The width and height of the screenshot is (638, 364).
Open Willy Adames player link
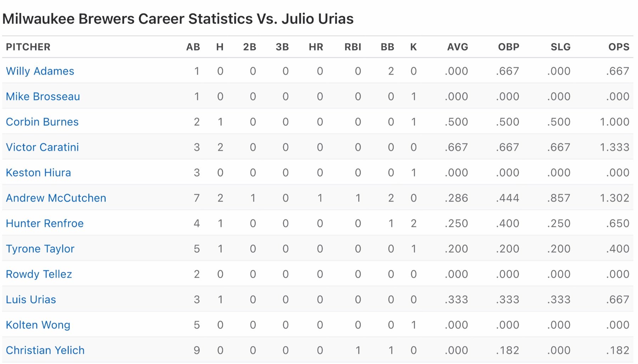click(40, 71)
